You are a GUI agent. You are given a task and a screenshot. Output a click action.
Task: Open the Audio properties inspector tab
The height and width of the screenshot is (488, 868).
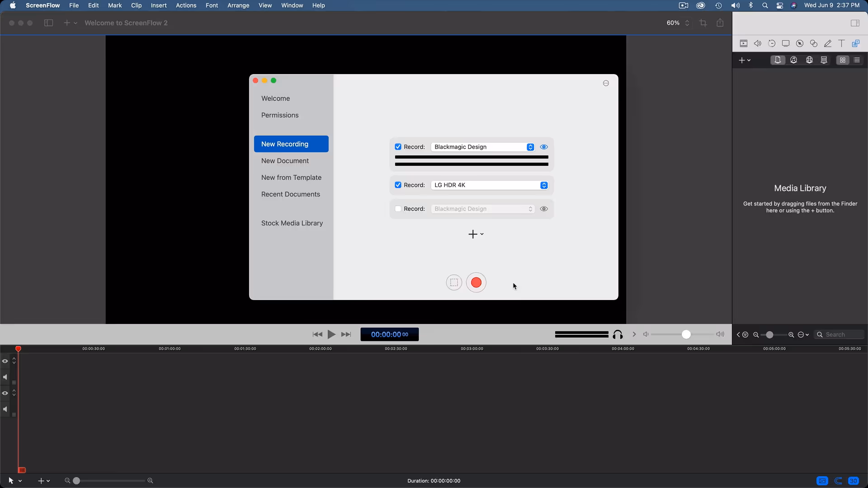(x=758, y=43)
